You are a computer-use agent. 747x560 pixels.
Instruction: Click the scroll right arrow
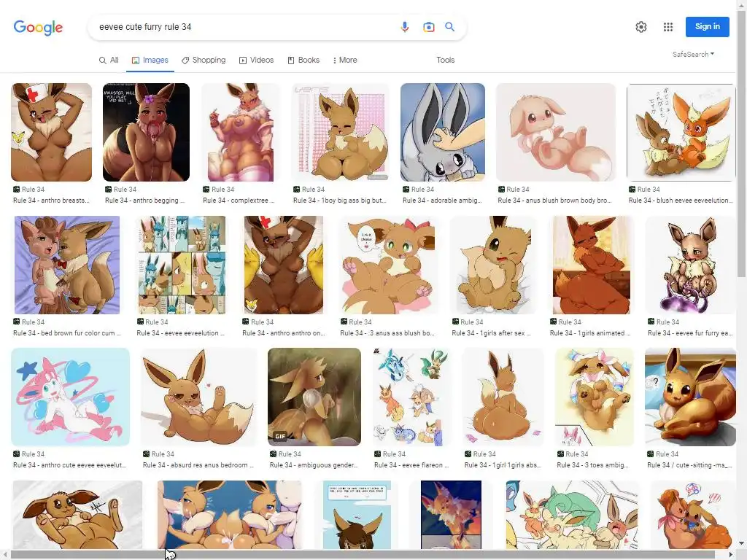731,555
